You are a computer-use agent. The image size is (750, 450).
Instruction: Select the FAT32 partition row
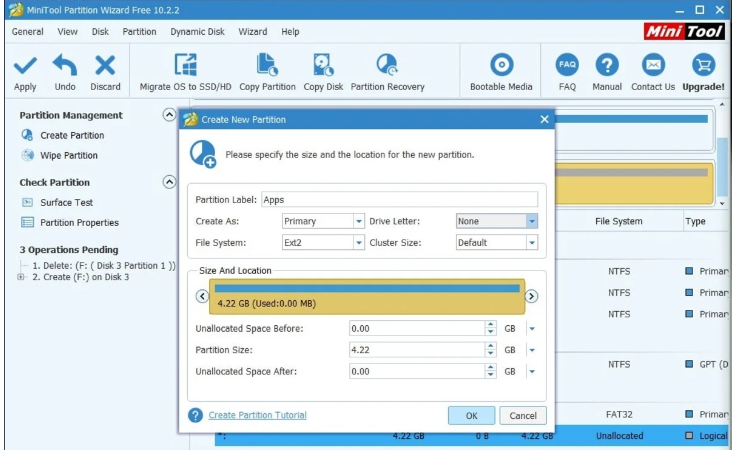(x=641, y=414)
